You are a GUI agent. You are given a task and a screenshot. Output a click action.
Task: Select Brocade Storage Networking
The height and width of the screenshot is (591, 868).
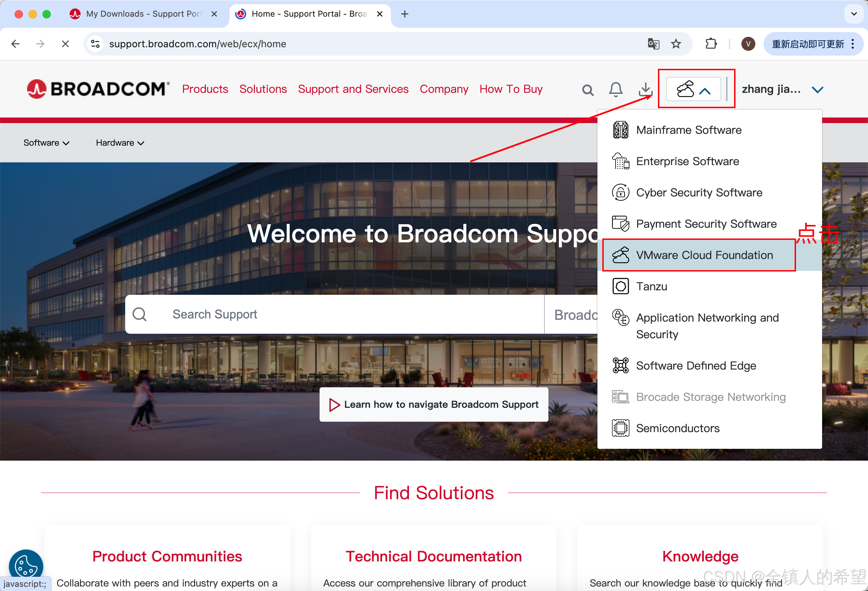pyautogui.click(x=709, y=397)
